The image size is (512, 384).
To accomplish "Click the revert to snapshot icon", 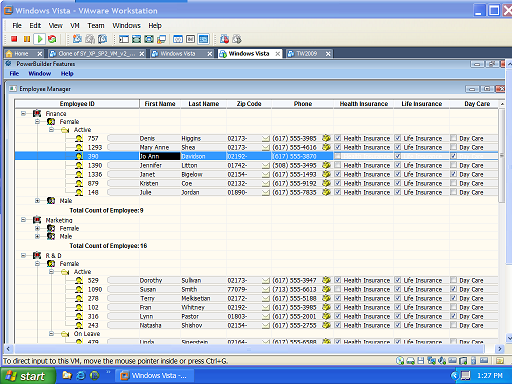I will coord(90,39).
